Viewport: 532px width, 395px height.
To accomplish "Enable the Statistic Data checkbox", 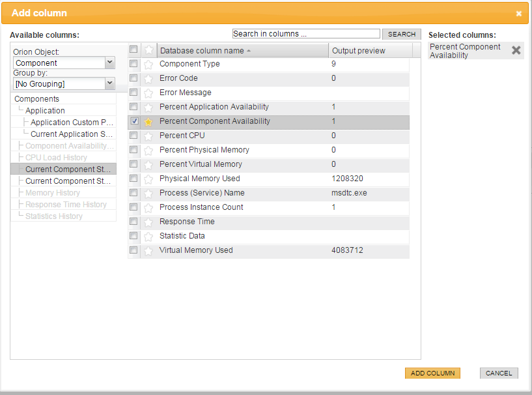I will point(133,236).
